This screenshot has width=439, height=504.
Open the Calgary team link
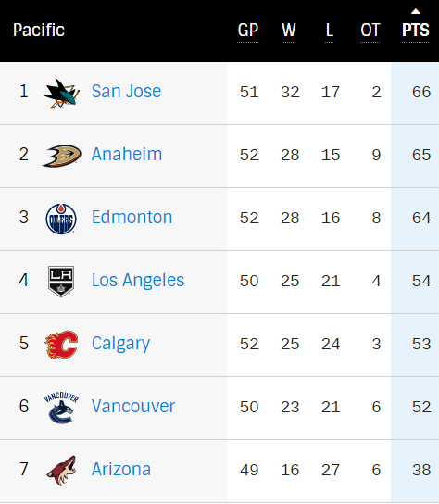pyautogui.click(x=120, y=344)
